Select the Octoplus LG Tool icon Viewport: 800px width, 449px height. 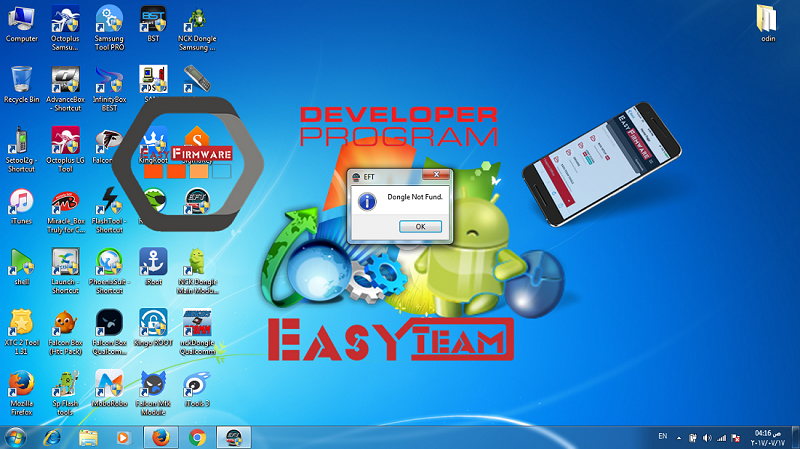pyautogui.click(x=65, y=149)
